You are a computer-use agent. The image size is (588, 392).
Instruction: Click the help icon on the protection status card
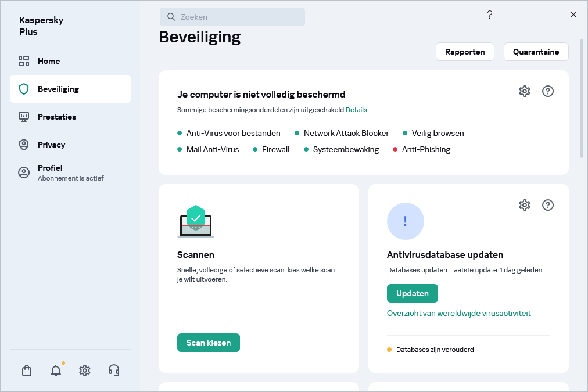point(547,91)
